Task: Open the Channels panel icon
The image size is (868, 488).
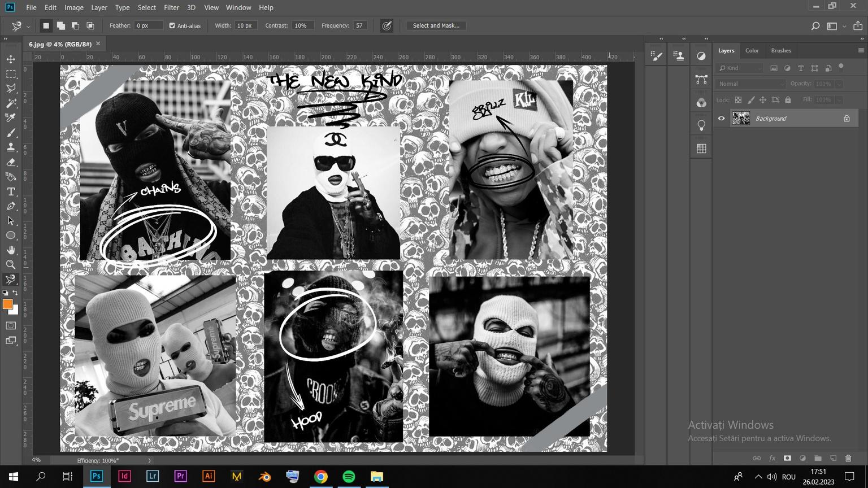Action: coord(701,102)
